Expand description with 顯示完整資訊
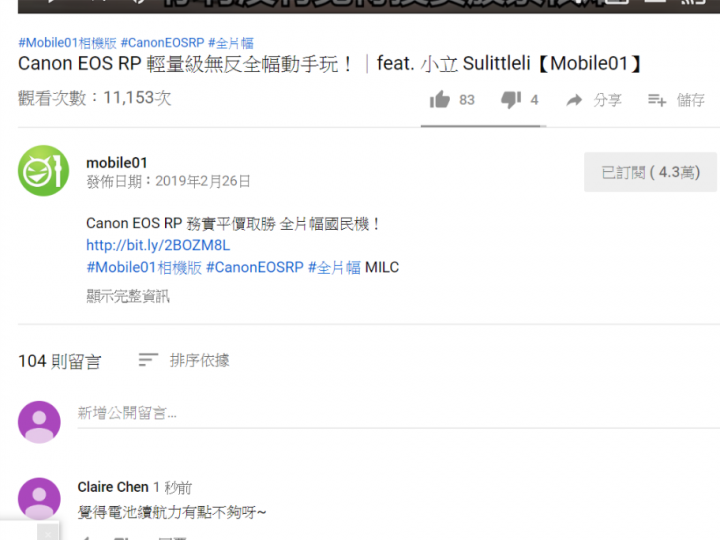720x540 pixels. pyautogui.click(x=128, y=296)
